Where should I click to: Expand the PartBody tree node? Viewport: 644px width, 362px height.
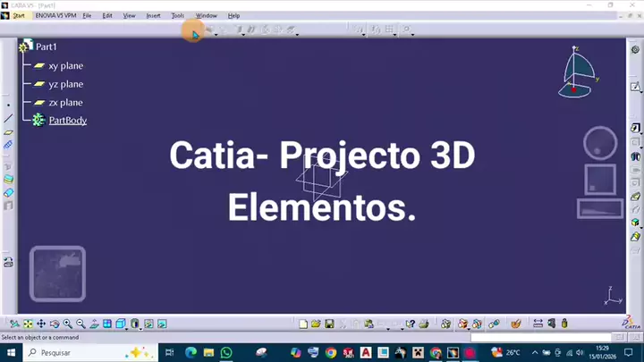point(67,120)
